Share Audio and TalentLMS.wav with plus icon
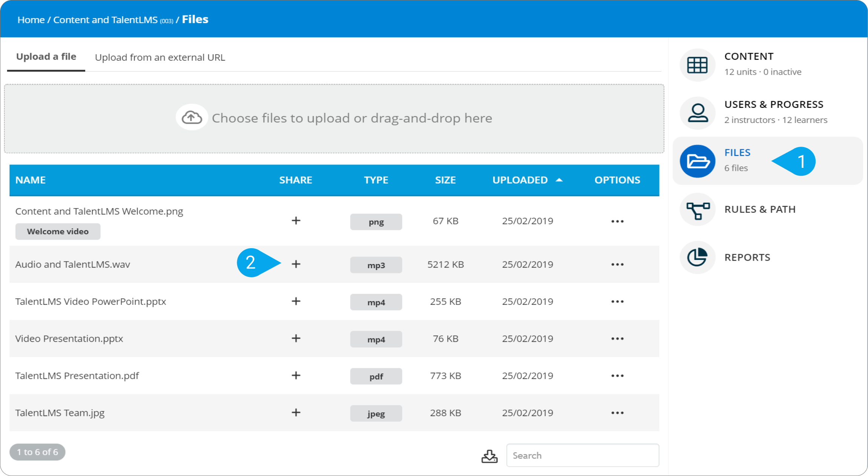 (296, 264)
